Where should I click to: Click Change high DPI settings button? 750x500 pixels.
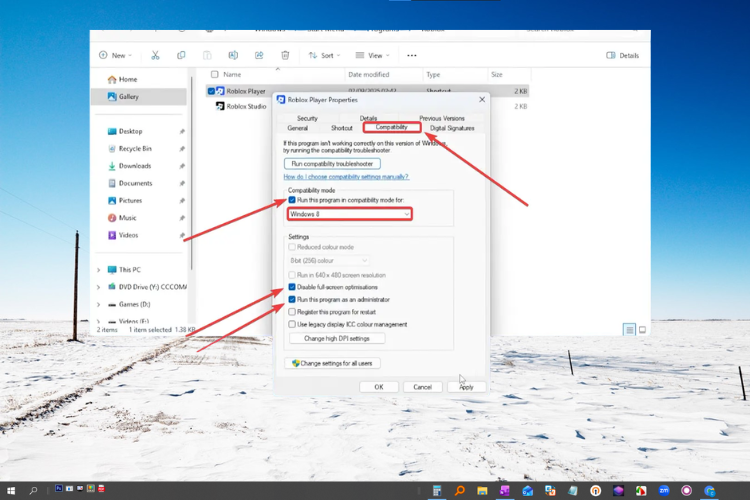click(x=337, y=338)
